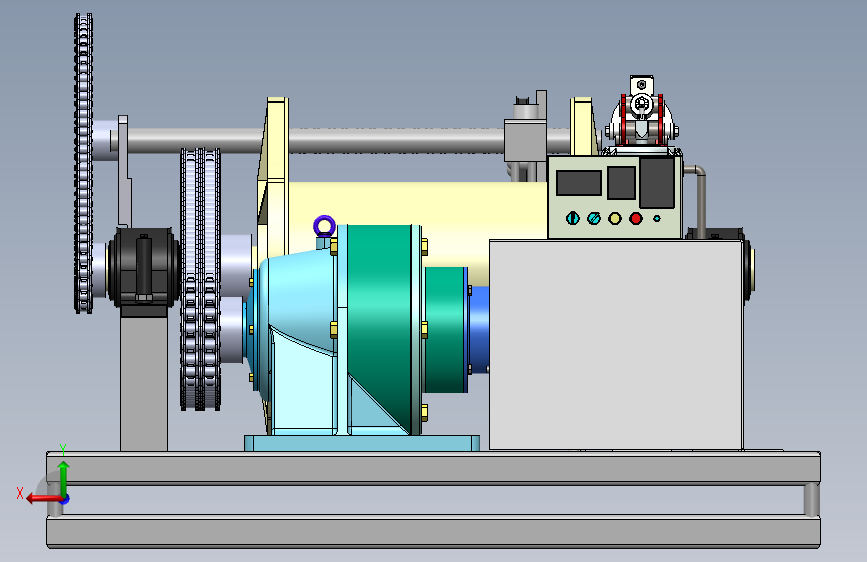Select the smaller green motor cylinder
The height and width of the screenshot is (562, 867).
pyautogui.click(x=445, y=330)
